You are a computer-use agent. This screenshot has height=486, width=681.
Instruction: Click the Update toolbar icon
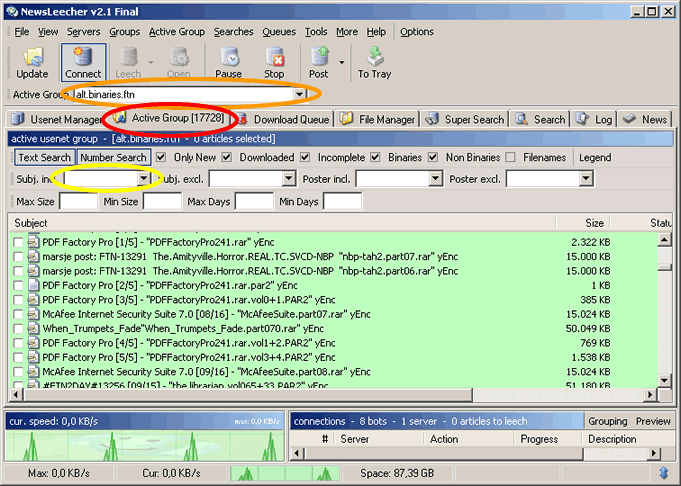click(x=32, y=58)
